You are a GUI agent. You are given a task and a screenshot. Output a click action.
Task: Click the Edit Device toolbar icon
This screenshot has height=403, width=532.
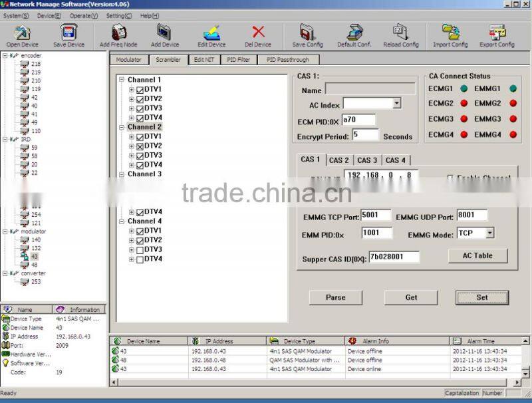[211, 33]
